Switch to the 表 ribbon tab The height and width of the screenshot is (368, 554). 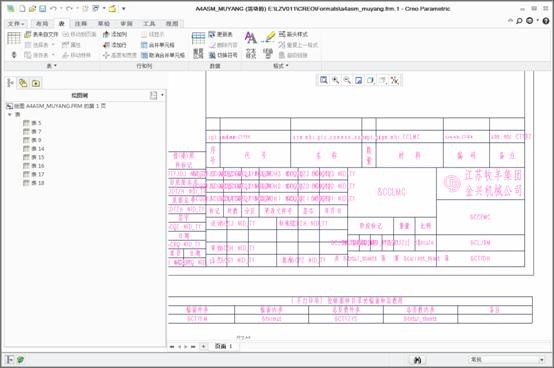tap(61, 24)
